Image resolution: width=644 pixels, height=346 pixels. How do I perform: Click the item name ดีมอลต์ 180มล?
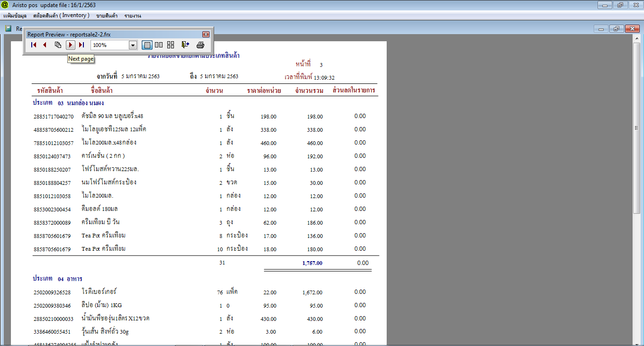point(100,209)
